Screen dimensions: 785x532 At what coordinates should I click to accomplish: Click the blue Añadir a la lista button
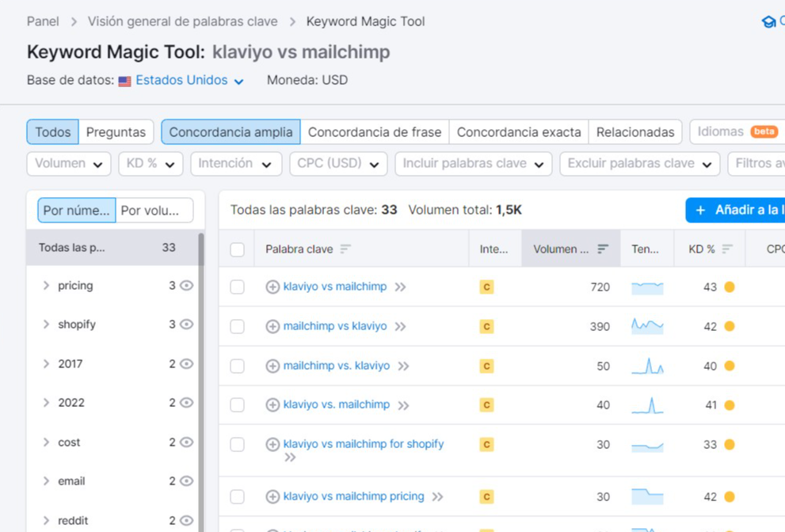tap(735, 211)
